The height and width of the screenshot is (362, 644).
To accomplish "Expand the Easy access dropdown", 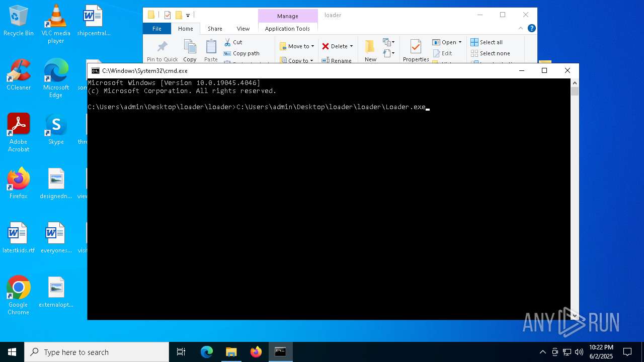I will [389, 53].
